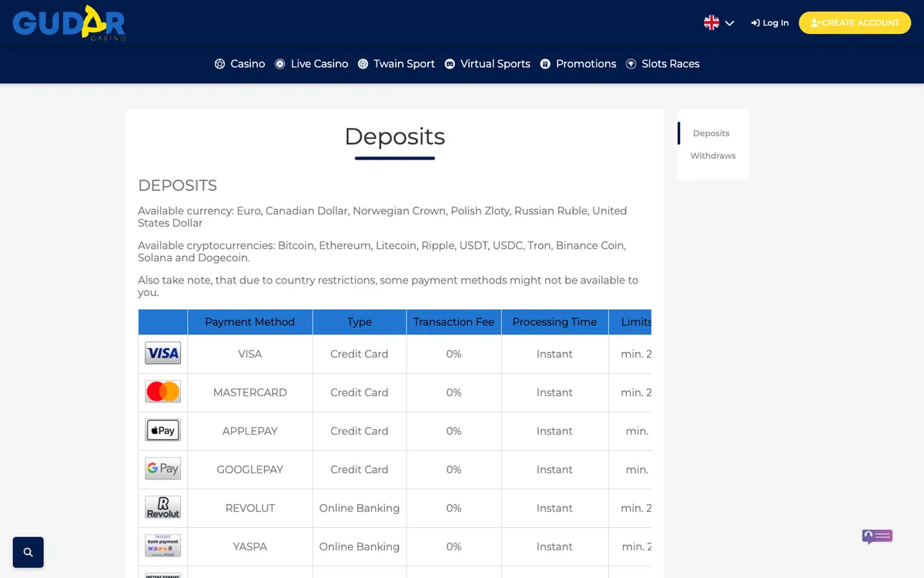
Task: Click the GOOGLEPAY payment method cell
Action: coord(250,469)
